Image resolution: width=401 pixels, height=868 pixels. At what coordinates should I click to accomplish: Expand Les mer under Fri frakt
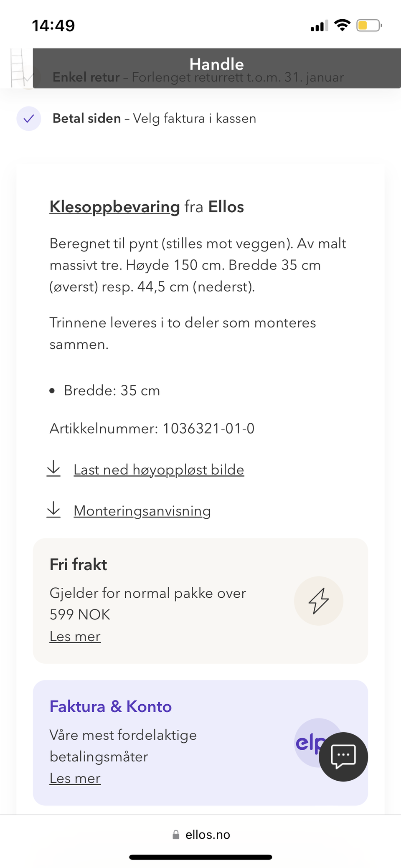(74, 636)
